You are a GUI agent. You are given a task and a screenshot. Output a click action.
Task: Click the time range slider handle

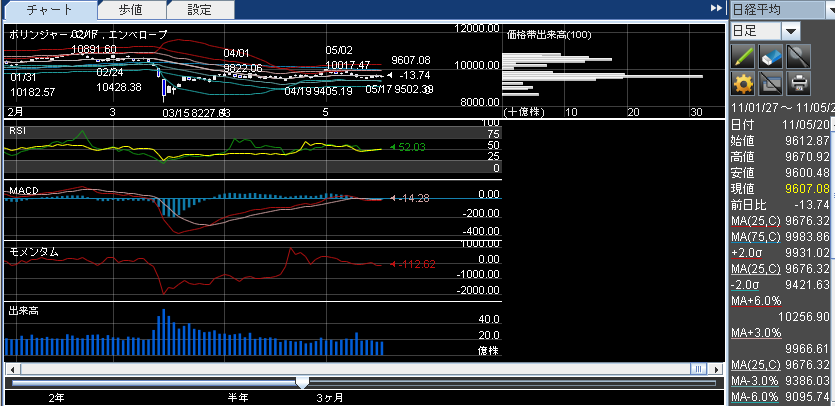coord(303,382)
